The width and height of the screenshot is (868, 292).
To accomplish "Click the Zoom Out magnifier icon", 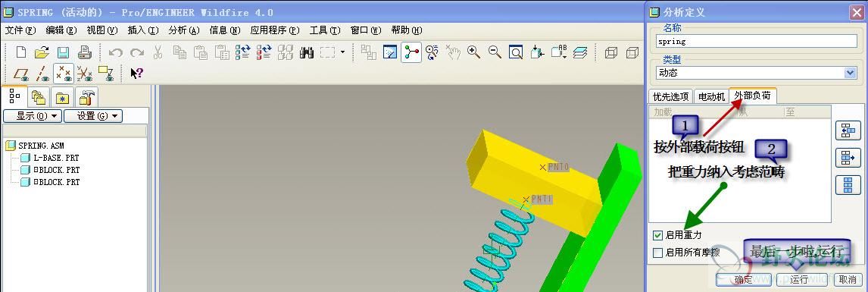I will tap(495, 52).
